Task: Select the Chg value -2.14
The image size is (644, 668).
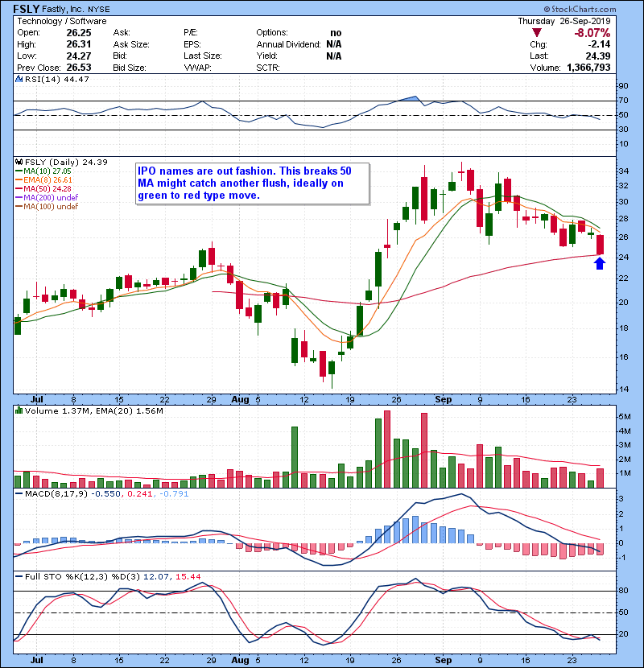Action: [x=599, y=44]
